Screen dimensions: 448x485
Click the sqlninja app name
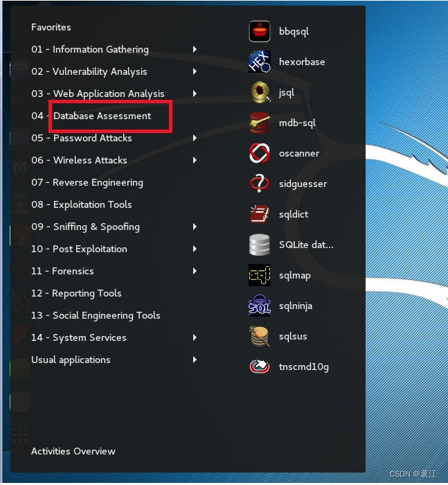pyautogui.click(x=296, y=306)
